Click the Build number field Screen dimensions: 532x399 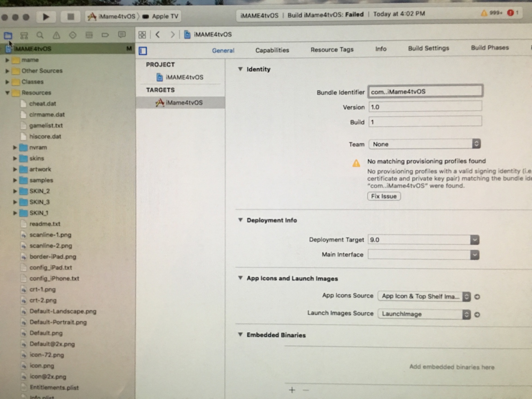click(x=425, y=122)
